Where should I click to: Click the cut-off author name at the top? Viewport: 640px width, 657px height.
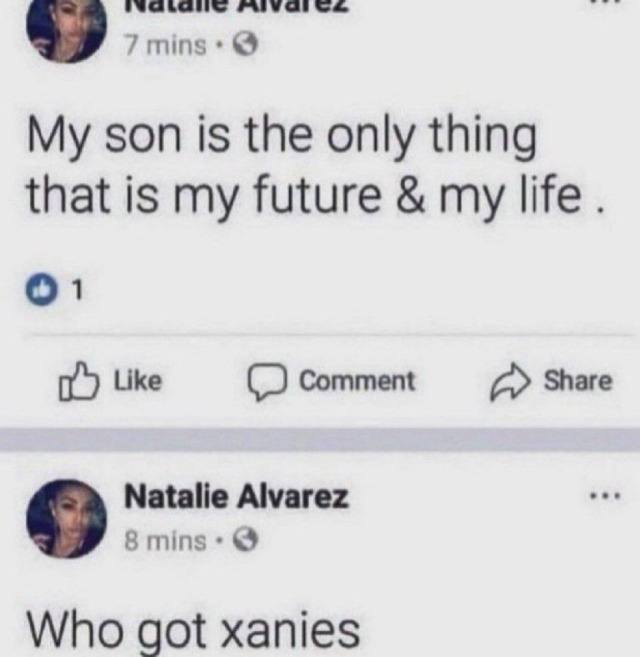[236, 6]
